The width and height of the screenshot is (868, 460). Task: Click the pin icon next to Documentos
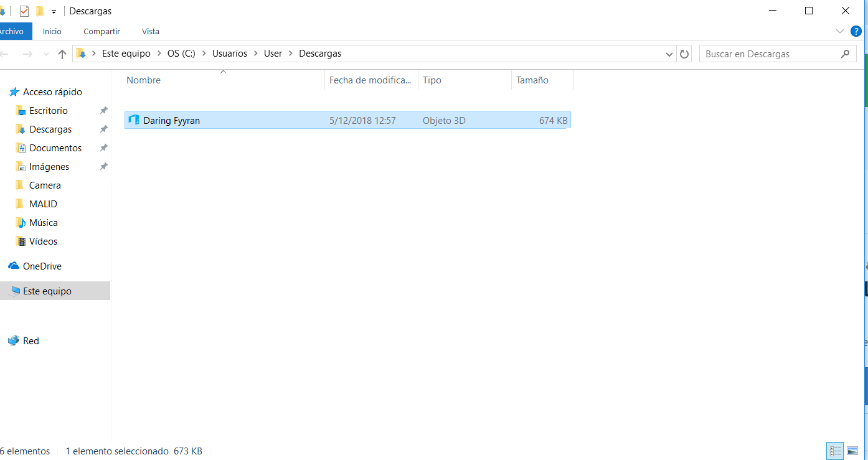pos(103,148)
